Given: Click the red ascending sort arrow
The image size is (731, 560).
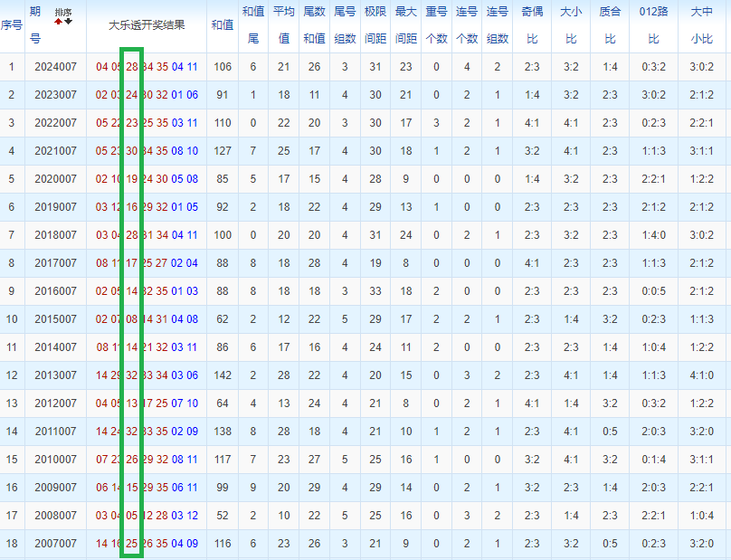Looking at the screenshot, I should pyautogui.click(x=59, y=20).
